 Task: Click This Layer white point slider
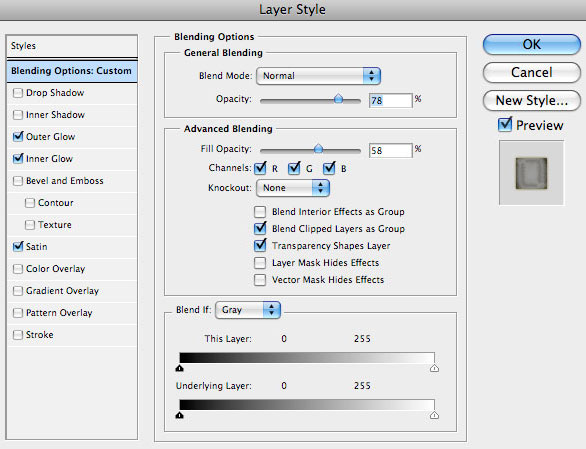[x=434, y=369]
